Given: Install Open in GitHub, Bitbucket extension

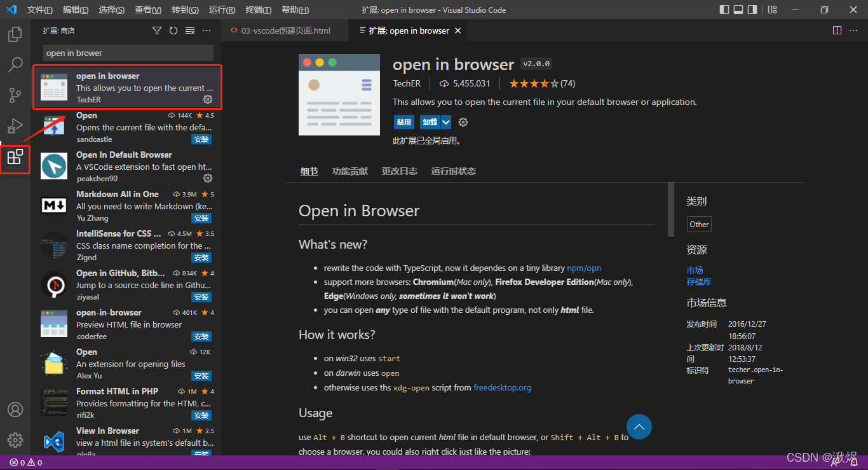Looking at the screenshot, I should click(201, 297).
